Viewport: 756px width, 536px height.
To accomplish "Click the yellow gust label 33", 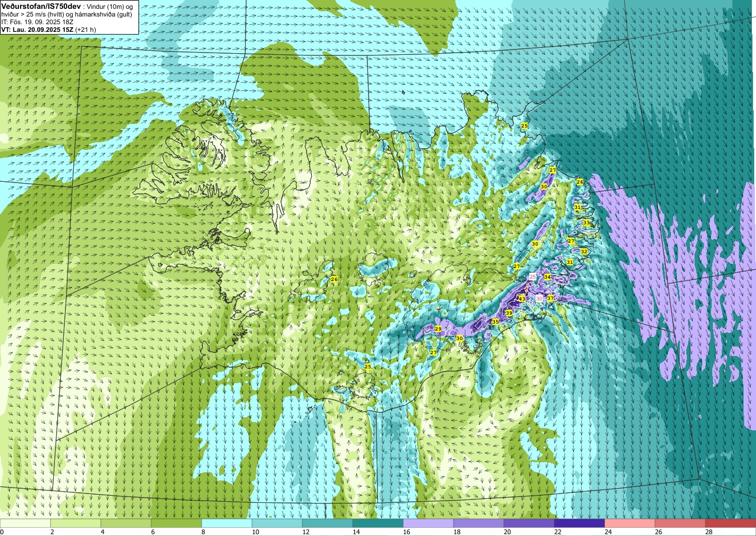I will 586,223.
